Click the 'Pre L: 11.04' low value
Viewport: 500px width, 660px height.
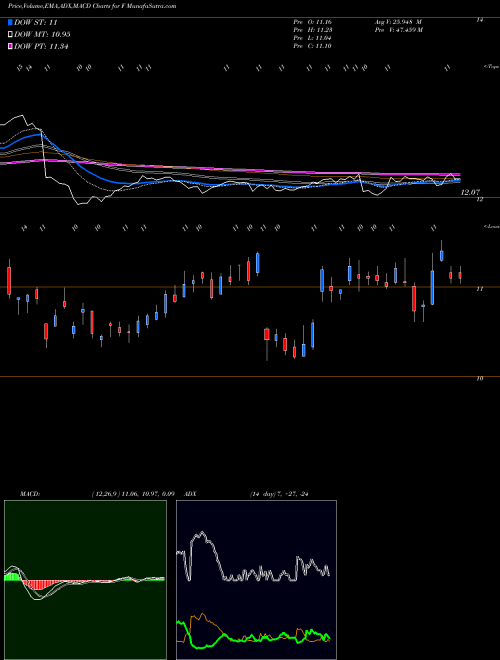pos(313,38)
